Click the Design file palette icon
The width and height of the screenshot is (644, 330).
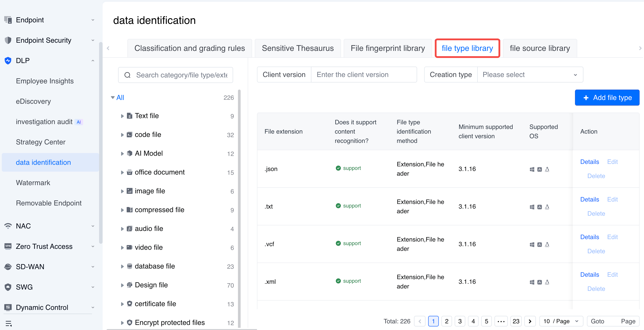(129, 285)
